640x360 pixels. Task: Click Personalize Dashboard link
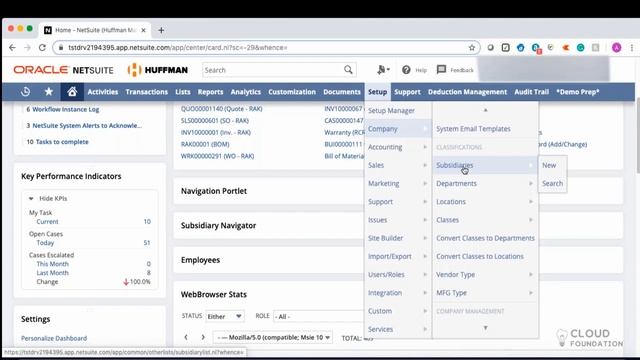tap(54, 338)
